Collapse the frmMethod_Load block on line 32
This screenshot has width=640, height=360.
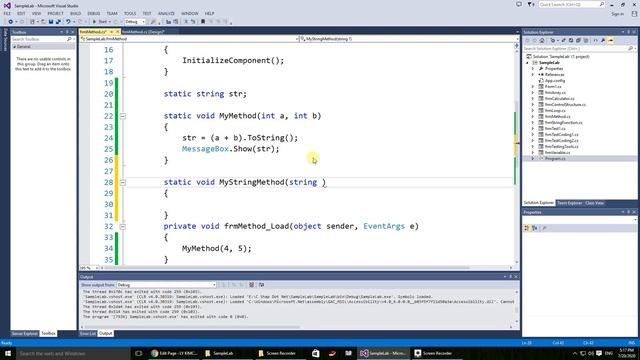[x=122, y=227]
